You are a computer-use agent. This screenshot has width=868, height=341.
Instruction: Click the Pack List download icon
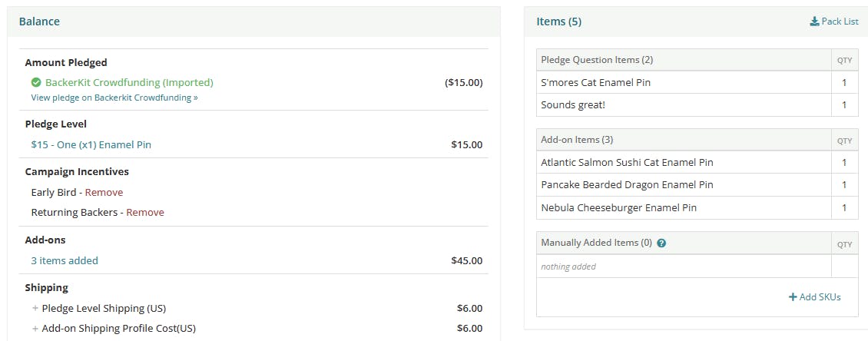[814, 22]
